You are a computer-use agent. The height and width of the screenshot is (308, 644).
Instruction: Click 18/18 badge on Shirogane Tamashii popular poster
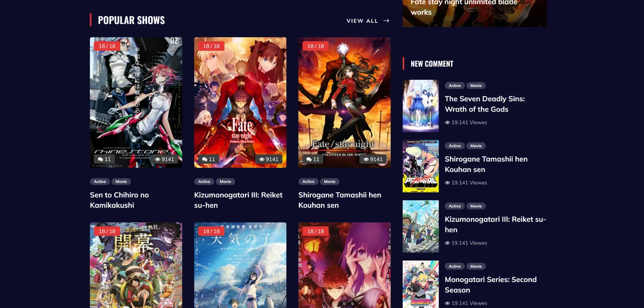[x=315, y=46]
